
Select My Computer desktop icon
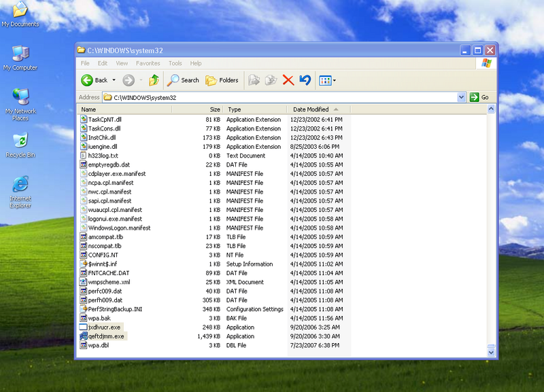pyautogui.click(x=20, y=58)
